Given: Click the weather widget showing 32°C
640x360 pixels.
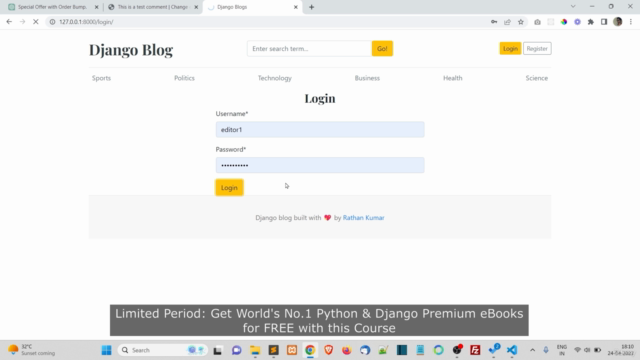Looking at the screenshot, I should point(32,350).
